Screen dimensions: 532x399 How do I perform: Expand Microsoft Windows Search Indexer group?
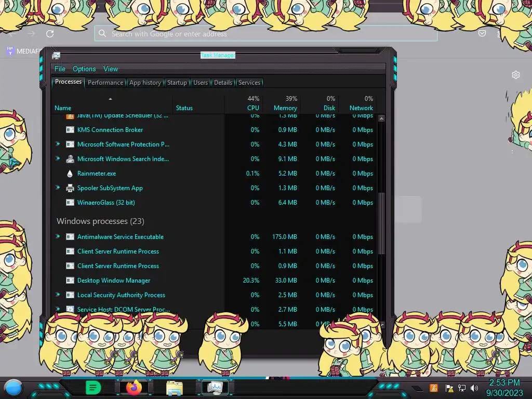pos(58,158)
